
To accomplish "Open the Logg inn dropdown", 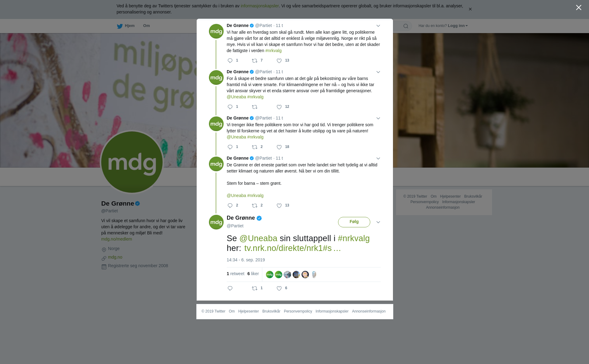I will click(x=458, y=26).
